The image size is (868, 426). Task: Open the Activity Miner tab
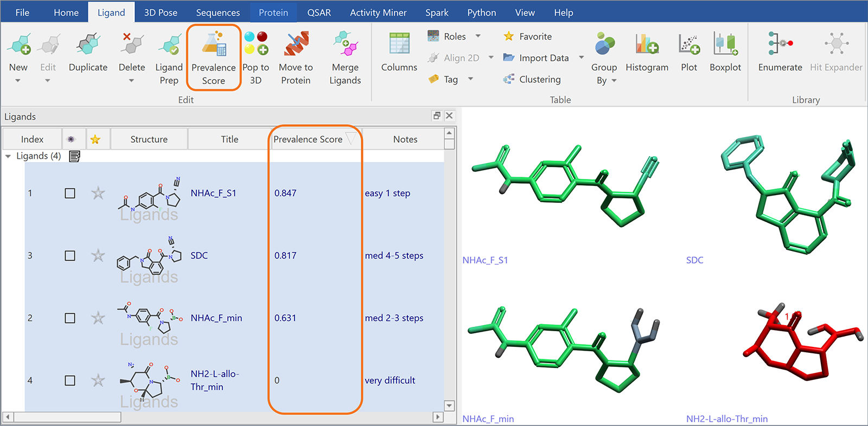pos(378,12)
